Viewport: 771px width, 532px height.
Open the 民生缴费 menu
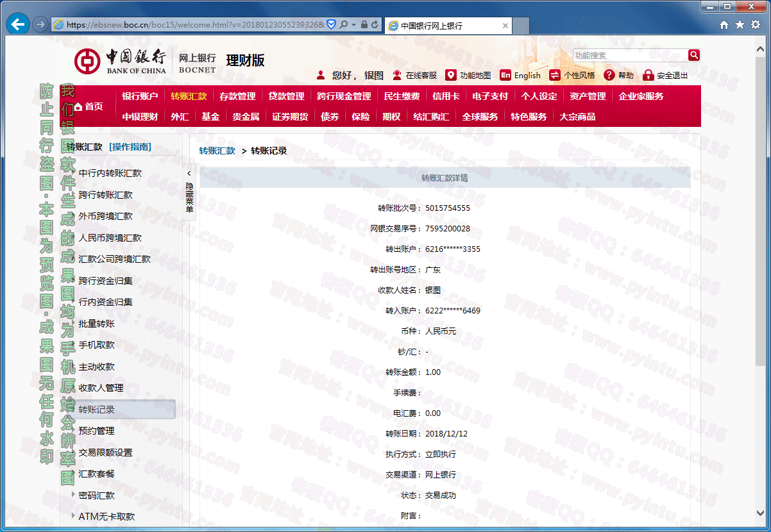point(402,96)
